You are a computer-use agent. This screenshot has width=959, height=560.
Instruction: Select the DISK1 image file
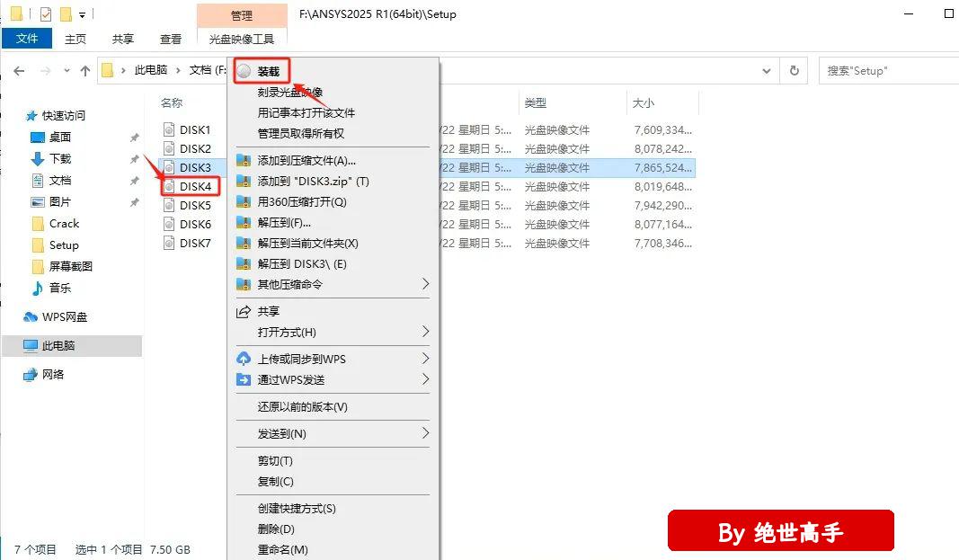pos(195,129)
